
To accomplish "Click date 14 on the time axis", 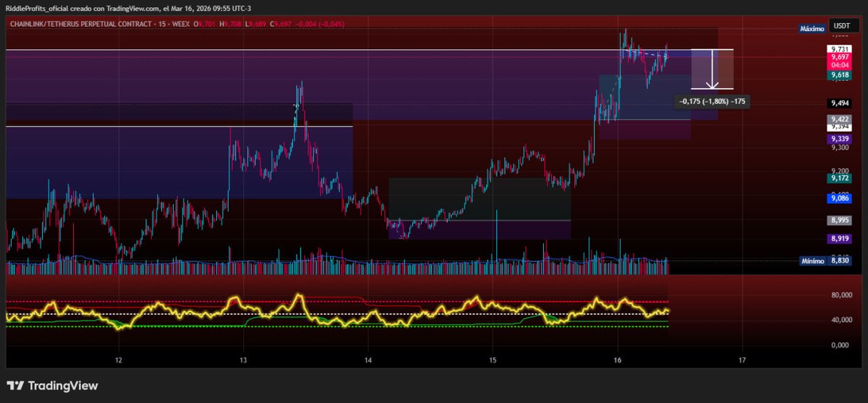I will coord(368,360).
